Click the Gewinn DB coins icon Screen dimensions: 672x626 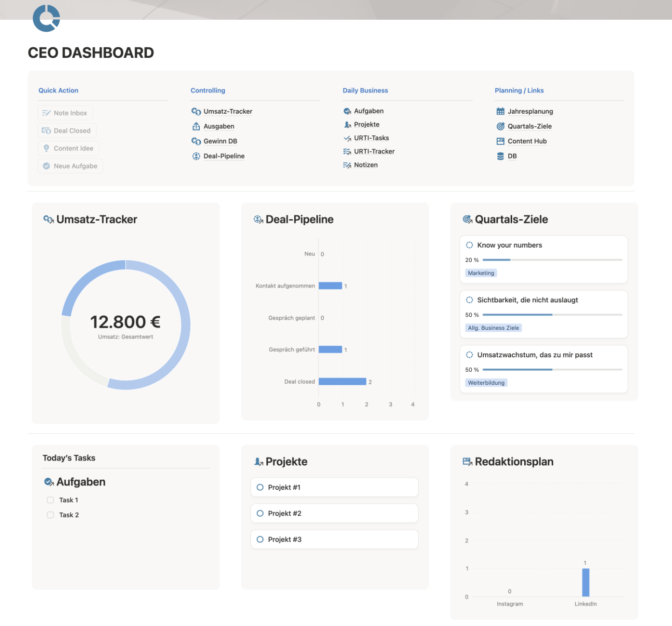[196, 141]
